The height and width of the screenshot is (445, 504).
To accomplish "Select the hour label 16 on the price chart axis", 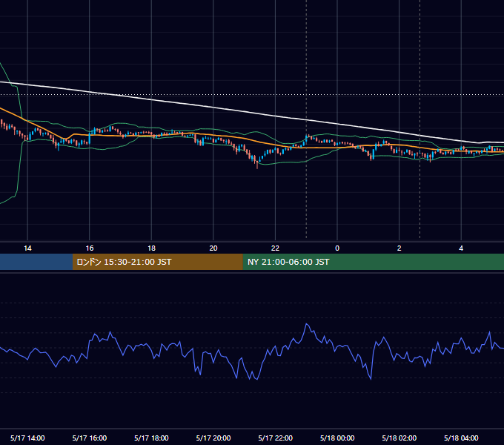I will point(90,248).
